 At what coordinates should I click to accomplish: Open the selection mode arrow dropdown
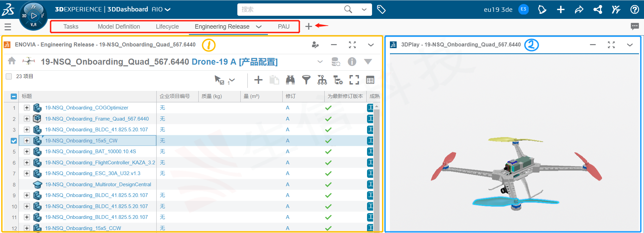[x=232, y=80]
